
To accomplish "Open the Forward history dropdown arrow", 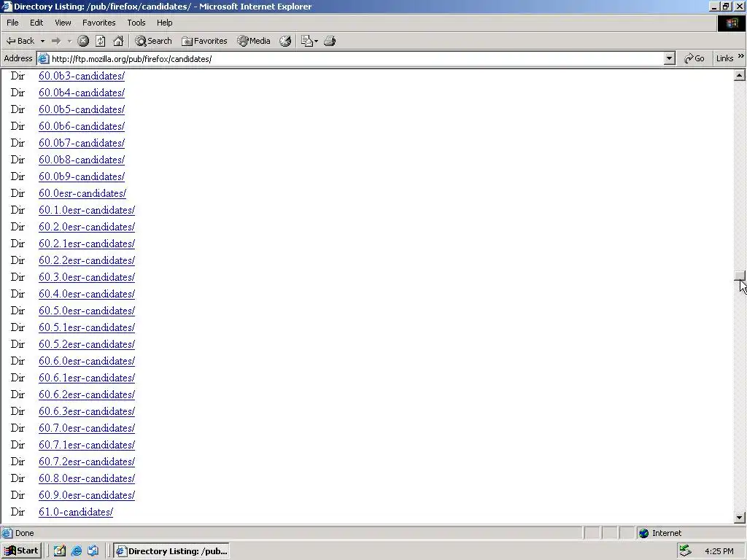I will click(x=69, y=41).
